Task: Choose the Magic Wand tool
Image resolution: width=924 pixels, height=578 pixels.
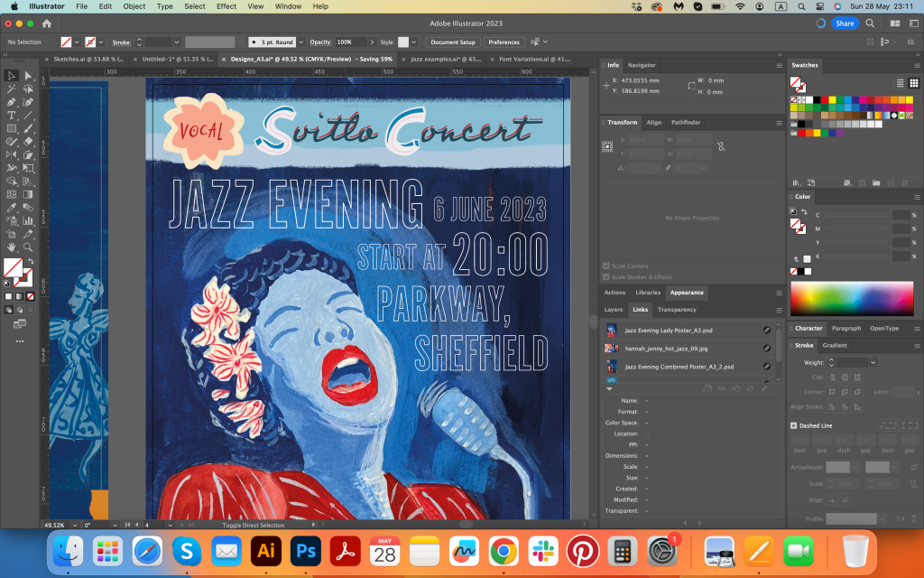Action: 12,89
